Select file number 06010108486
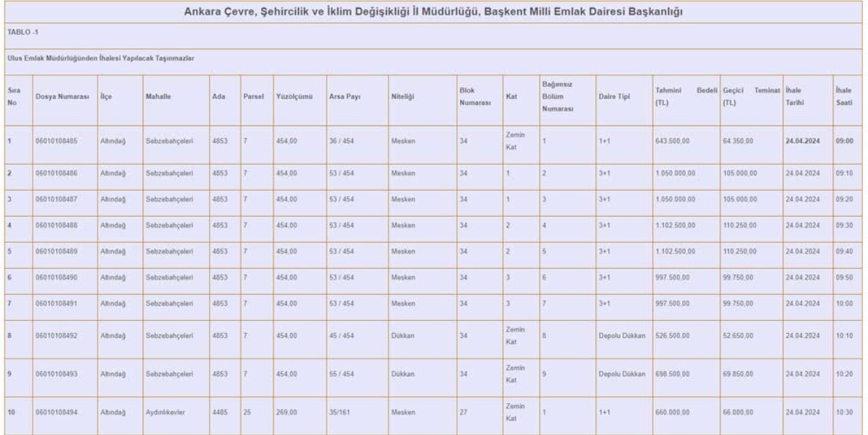The height and width of the screenshot is (435, 868). [56, 173]
